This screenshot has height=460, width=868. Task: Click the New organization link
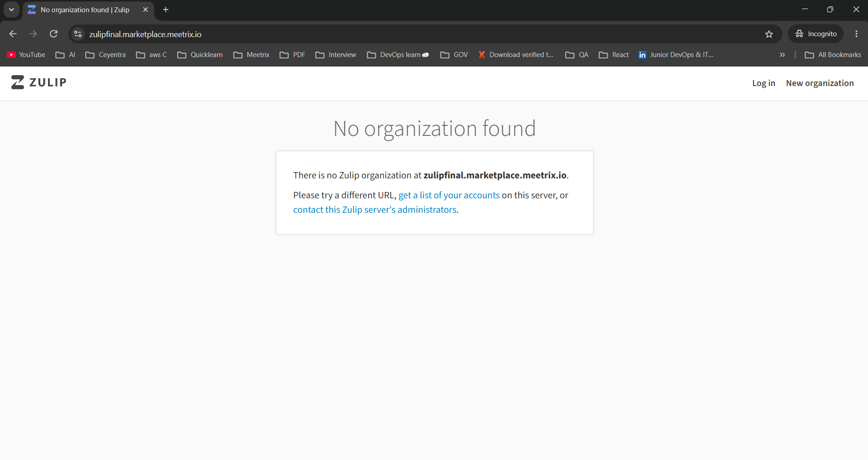[820, 83]
